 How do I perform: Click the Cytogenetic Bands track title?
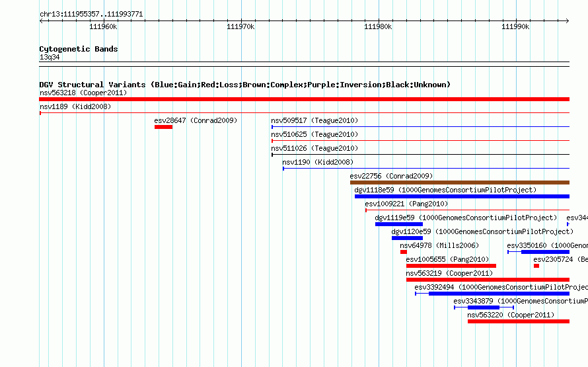pyautogui.click(x=79, y=49)
